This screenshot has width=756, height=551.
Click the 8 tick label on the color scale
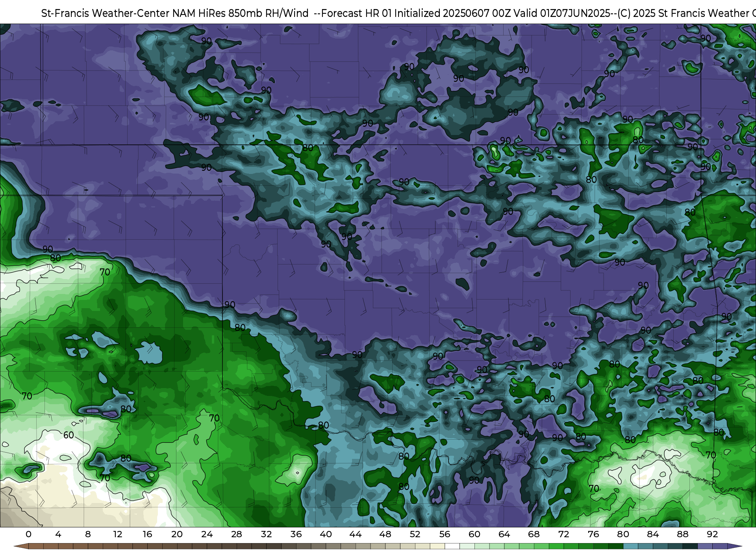88,534
